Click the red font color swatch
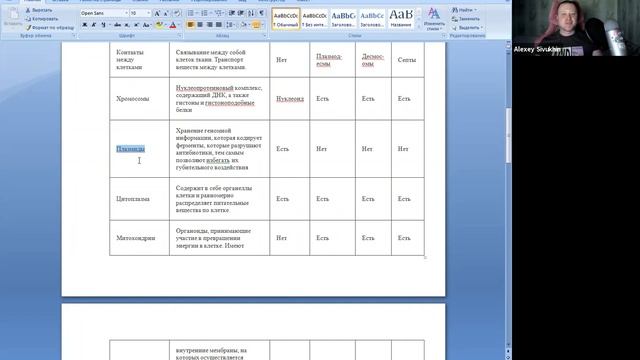This screenshot has height=360, width=640. pyautogui.click(x=173, y=25)
